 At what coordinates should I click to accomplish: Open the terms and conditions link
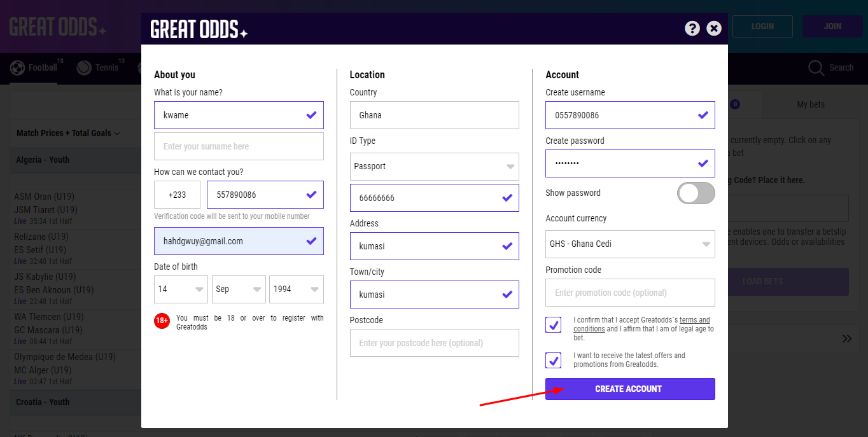click(641, 324)
